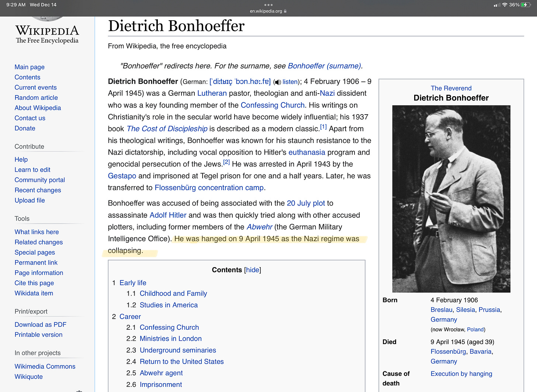Open Printable version

38,335
